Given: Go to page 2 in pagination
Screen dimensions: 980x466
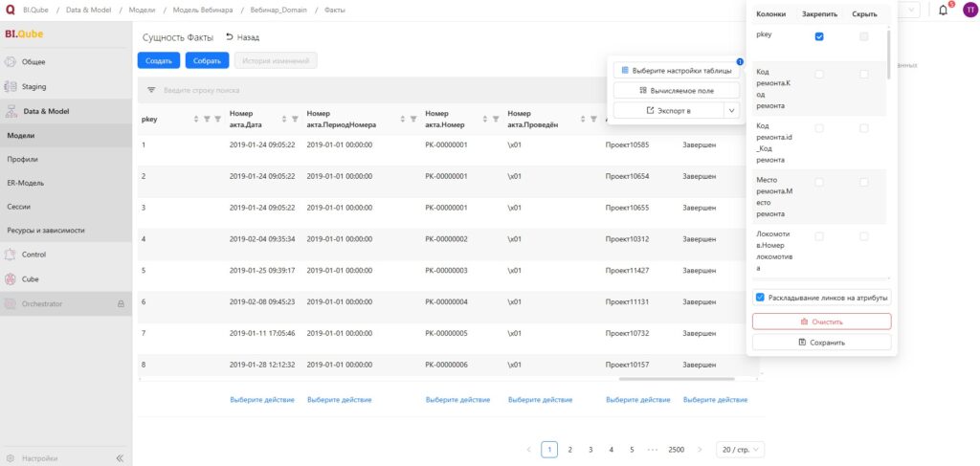Looking at the screenshot, I should point(570,449).
